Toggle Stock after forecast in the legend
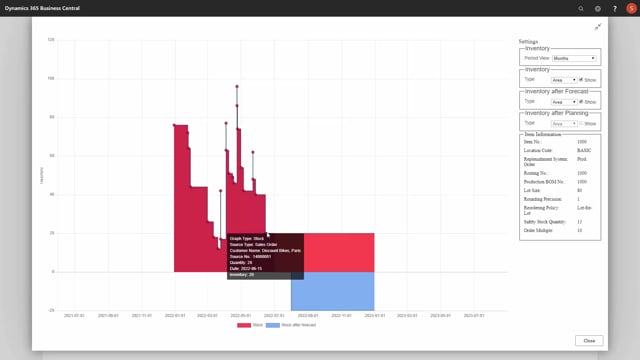 click(291, 325)
